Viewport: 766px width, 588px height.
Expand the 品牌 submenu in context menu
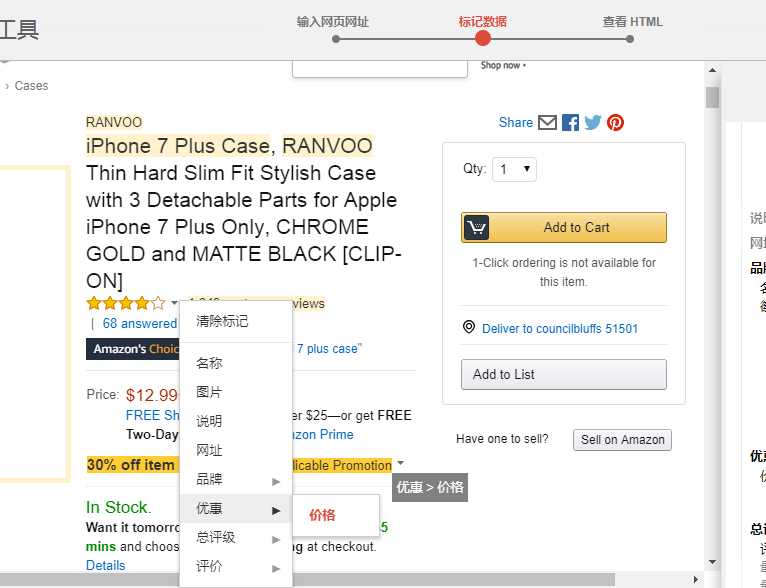[x=236, y=480]
